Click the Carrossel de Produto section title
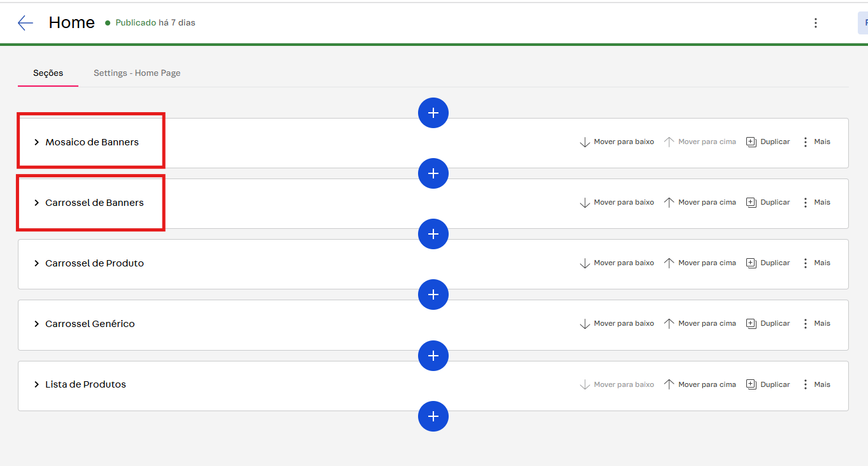The height and width of the screenshot is (466, 868). 94,263
